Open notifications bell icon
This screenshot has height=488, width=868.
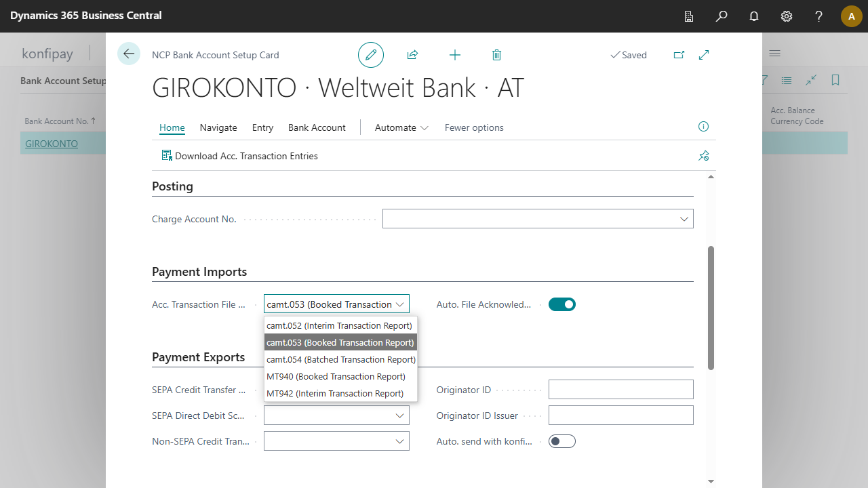tap(754, 16)
